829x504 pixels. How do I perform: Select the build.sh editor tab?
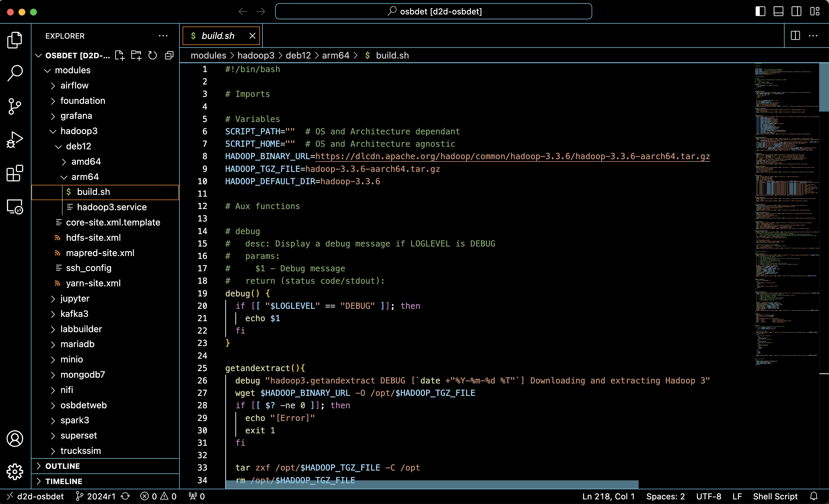pos(218,36)
